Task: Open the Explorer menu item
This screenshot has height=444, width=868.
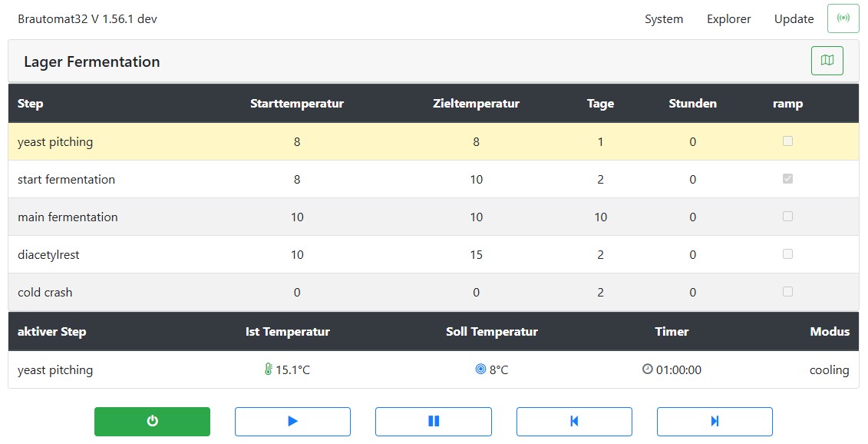Action: click(x=728, y=19)
